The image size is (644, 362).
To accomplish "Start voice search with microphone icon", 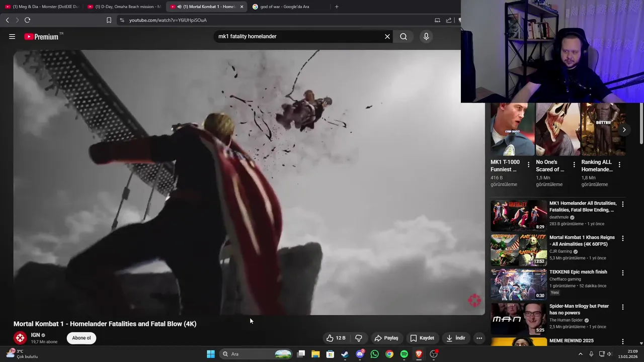I will pyautogui.click(x=426, y=37).
